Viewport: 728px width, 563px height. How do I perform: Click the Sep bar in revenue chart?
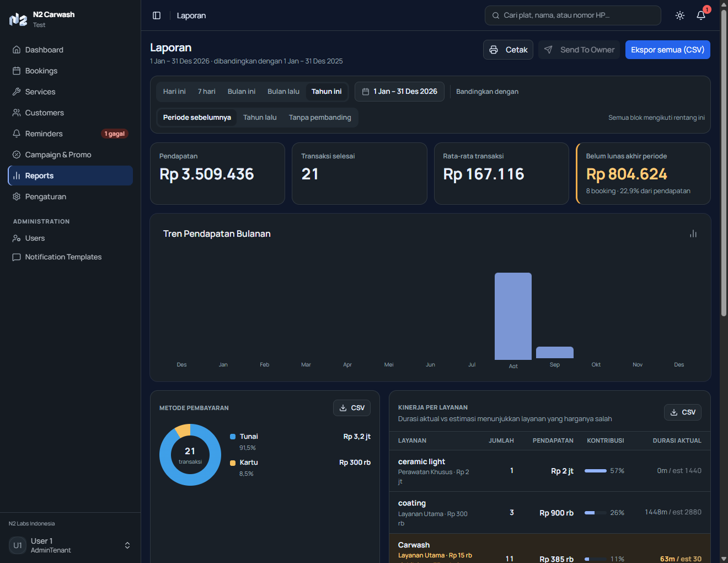tap(555, 353)
